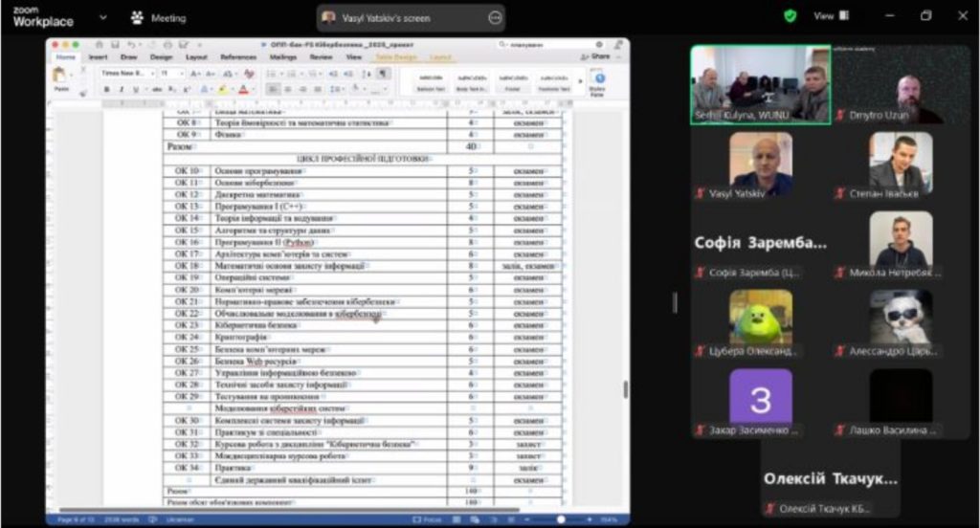Click the Share icon in Word
The image size is (980, 528).
pos(597,56)
